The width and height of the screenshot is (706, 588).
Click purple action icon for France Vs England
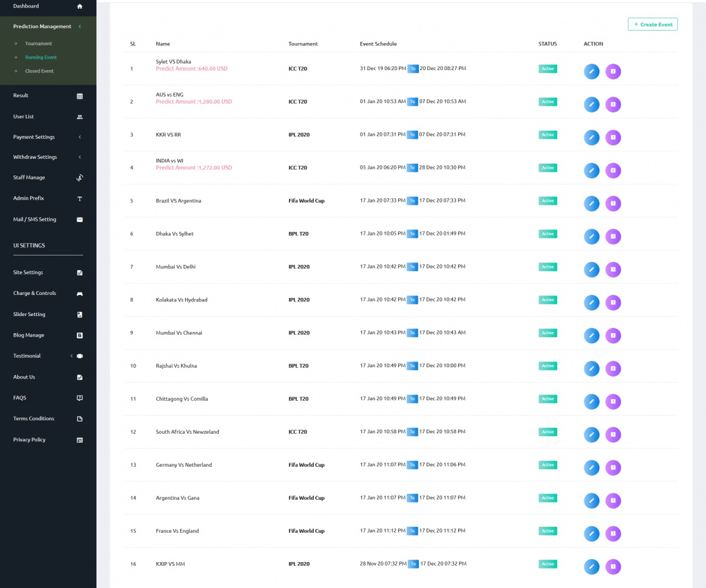pyautogui.click(x=613, y=533)
